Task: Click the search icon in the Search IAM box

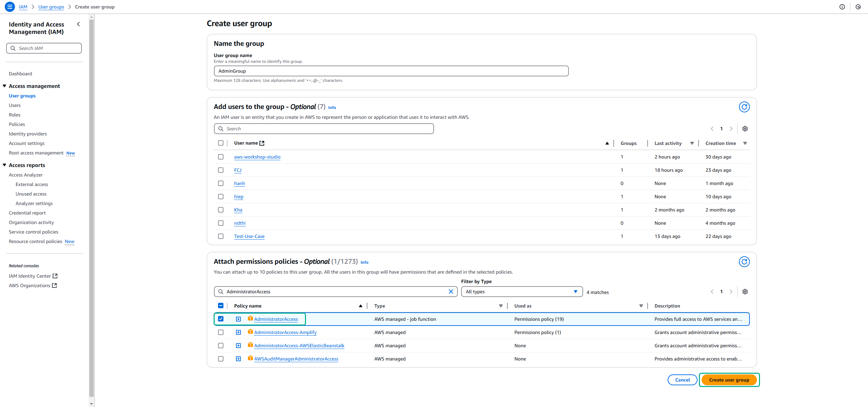Action: pos(13,48)
